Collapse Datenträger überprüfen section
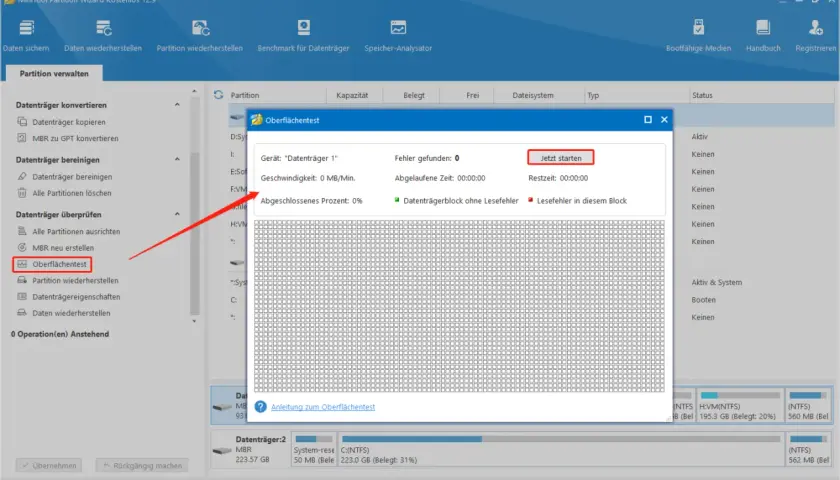 [177, 214]
